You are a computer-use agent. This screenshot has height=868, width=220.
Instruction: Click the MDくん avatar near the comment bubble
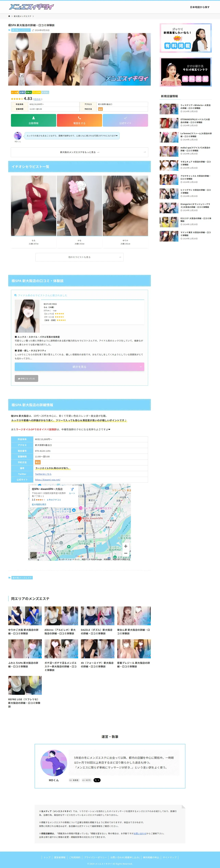17,135
